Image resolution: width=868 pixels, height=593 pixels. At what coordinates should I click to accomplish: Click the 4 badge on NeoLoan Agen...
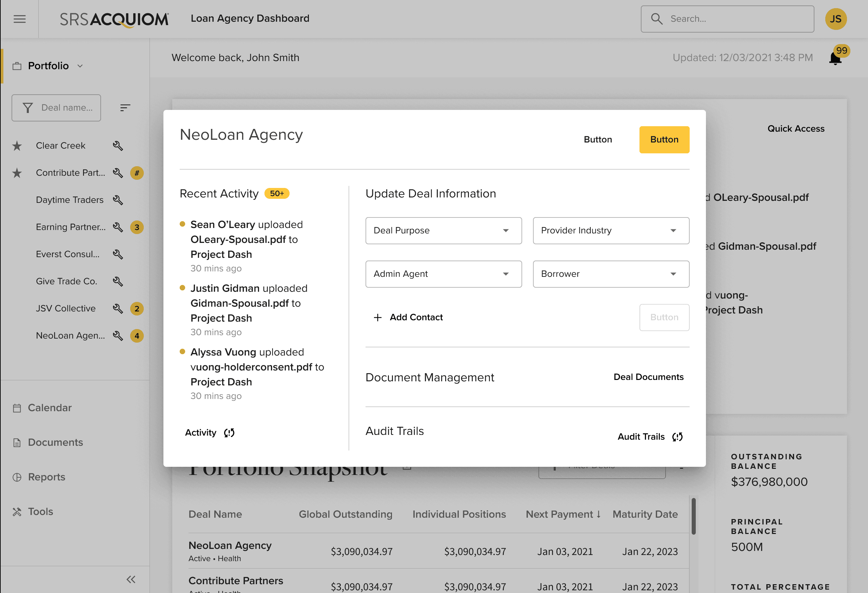(137, 336)
